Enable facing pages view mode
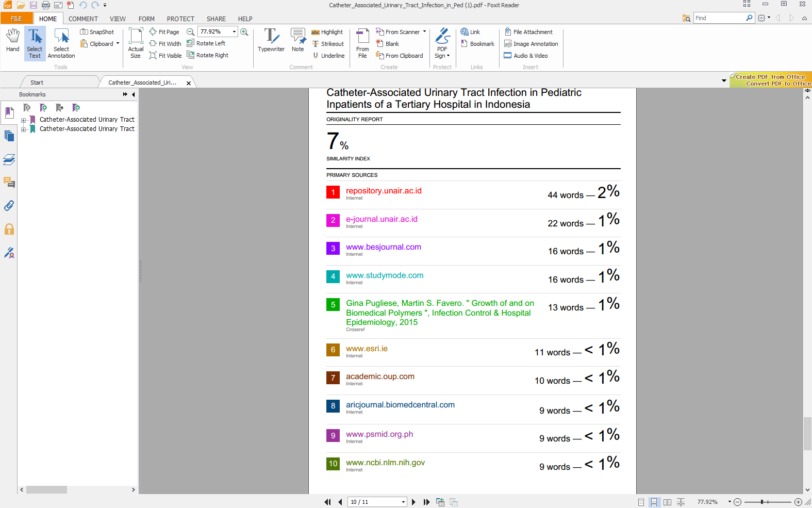This screenshot has height=508, width=812. [x=667, y=502]
